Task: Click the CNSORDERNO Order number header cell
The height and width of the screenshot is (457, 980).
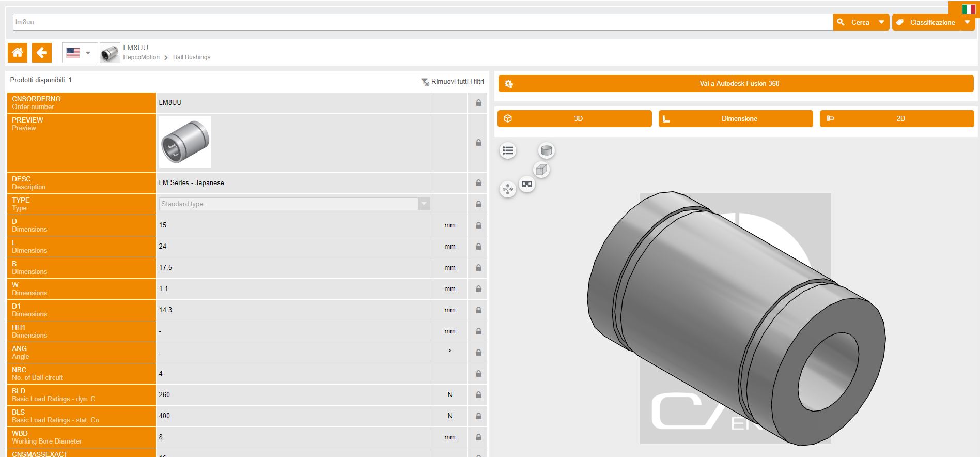Action: 82,103
